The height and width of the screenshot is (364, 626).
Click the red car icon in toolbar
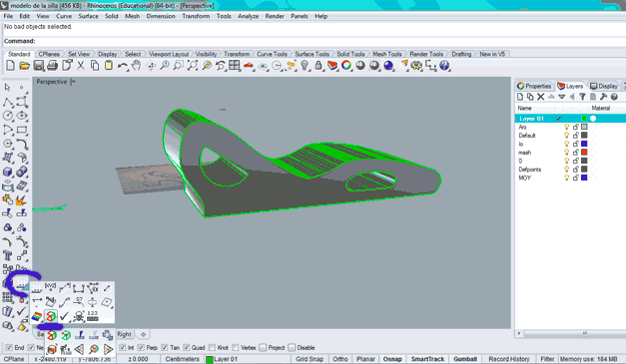tap(249, 66)
